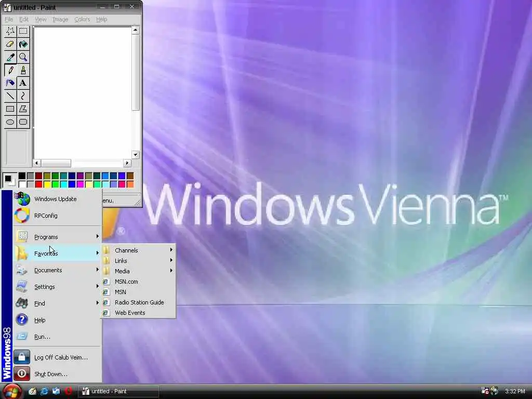Select the rectangular Select tool
Screen dimensions: 532x399
23,31
